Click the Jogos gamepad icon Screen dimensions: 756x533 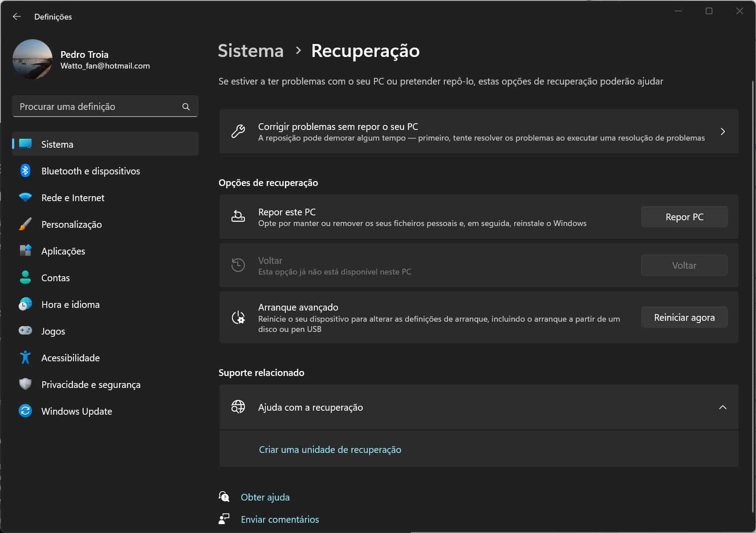click(25, 331)
